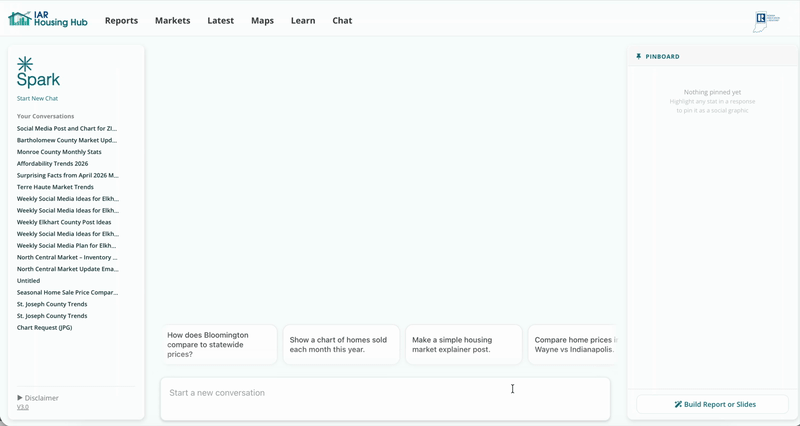Select the housing market explainer post suggestion

click(x=464, y=344)
